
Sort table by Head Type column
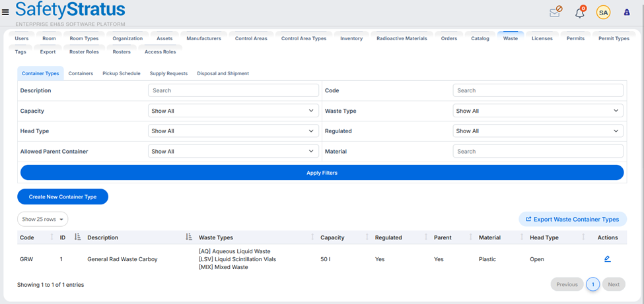(584, 237)
